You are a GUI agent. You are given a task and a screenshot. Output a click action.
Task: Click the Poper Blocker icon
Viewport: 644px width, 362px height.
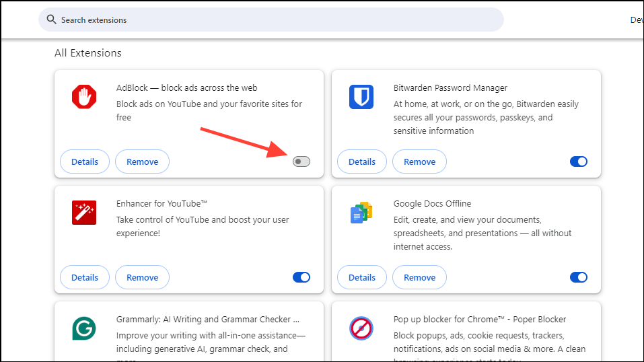pyautogui.click(x=361, y=328)
